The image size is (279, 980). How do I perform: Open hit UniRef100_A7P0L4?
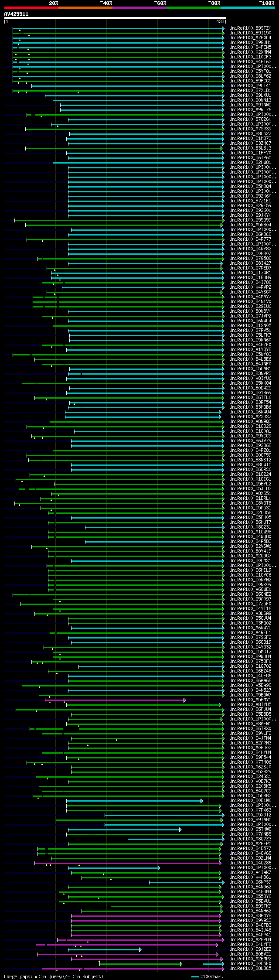250,38
